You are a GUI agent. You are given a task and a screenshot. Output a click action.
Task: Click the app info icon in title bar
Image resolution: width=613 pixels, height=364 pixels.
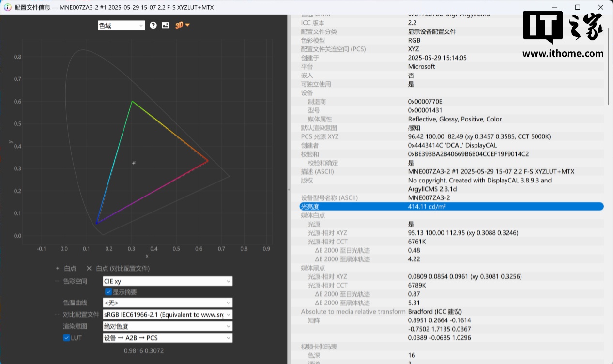pos(7,7)
